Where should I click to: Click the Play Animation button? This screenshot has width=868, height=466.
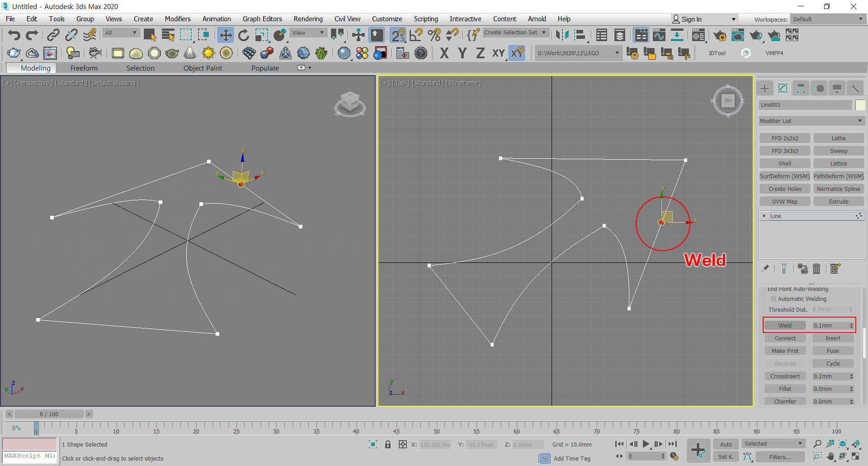point(646,444)
